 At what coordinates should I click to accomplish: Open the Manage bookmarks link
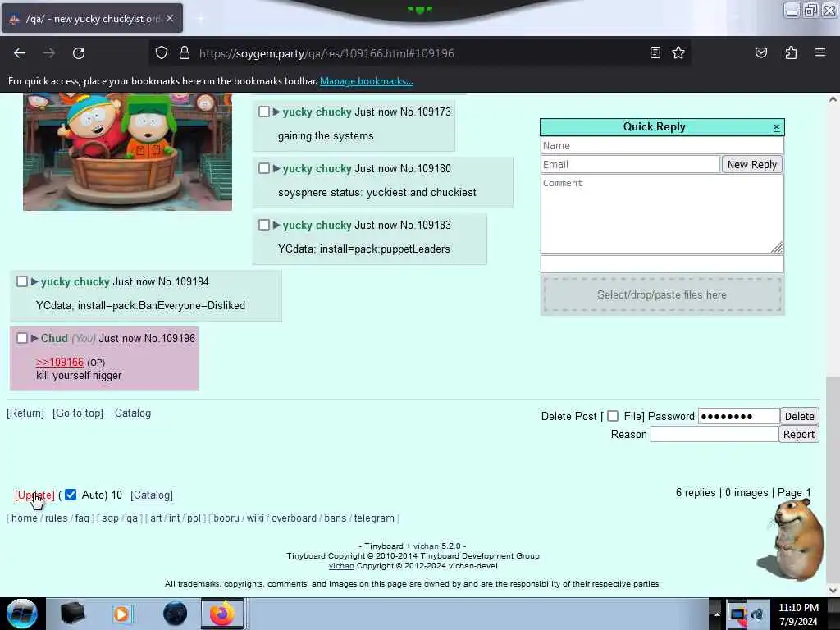(367, 81)
